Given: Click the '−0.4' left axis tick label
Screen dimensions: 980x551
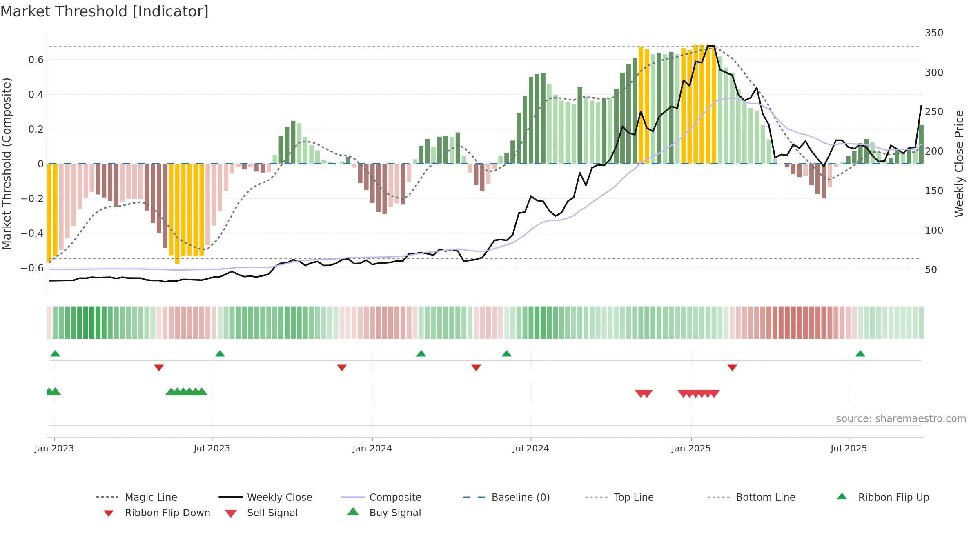Looking at the screenshot, I should 32,233.
